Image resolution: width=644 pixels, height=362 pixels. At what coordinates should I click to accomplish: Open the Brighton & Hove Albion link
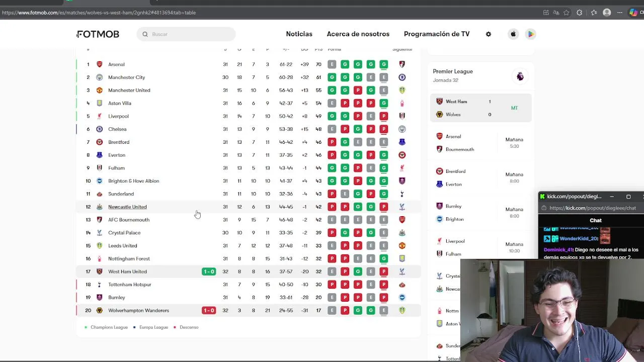coord(133,181)
